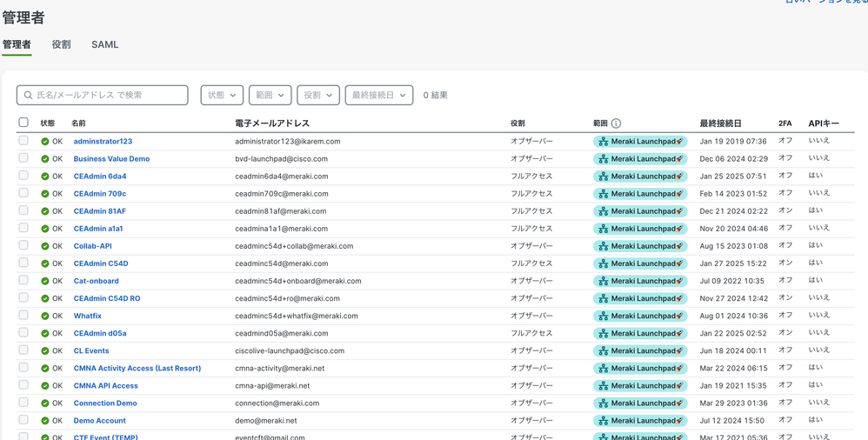Expand the 役割 filter dropdown
Viewport: 868px width, 440px height.
[317, 95]
